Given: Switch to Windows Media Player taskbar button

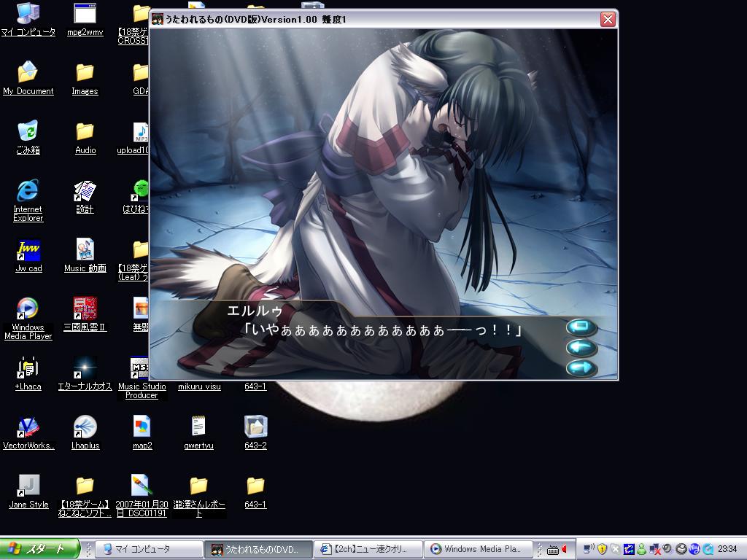Looking at the screenshot, I should (477, 549).
